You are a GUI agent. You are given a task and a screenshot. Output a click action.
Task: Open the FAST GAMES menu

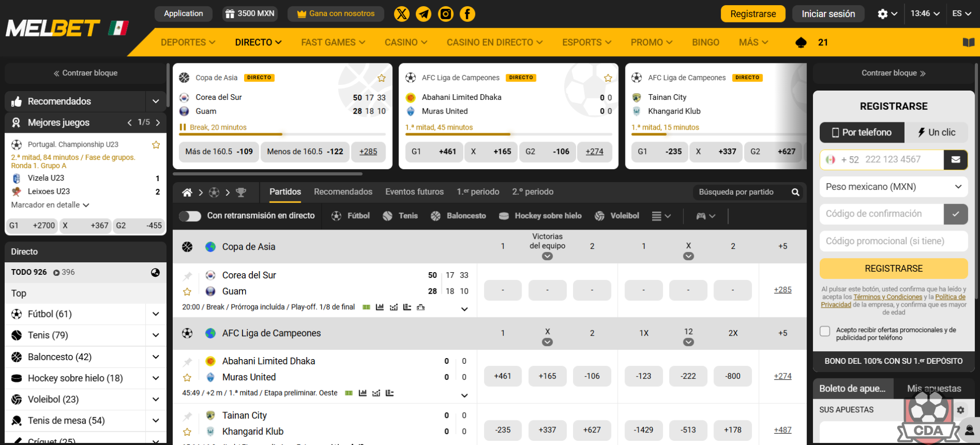pyautogui.click(x=333, y=42)
